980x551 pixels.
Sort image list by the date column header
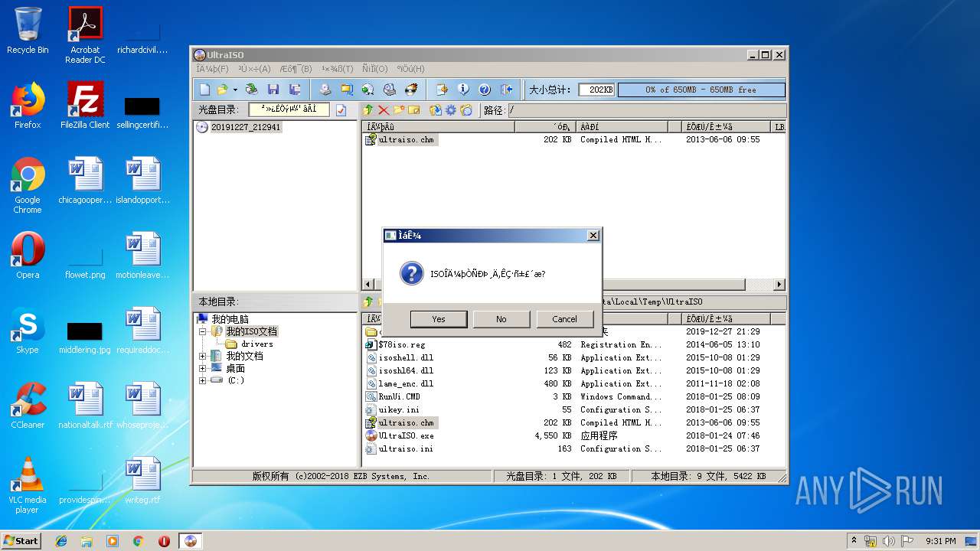click(727, 126)
